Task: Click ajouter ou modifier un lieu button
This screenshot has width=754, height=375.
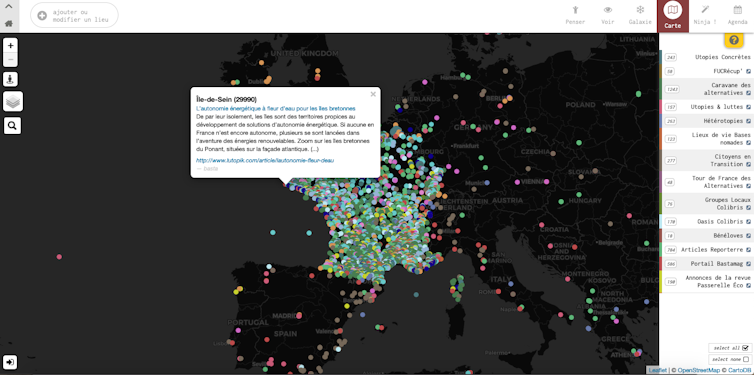Action: pos(74,15)
